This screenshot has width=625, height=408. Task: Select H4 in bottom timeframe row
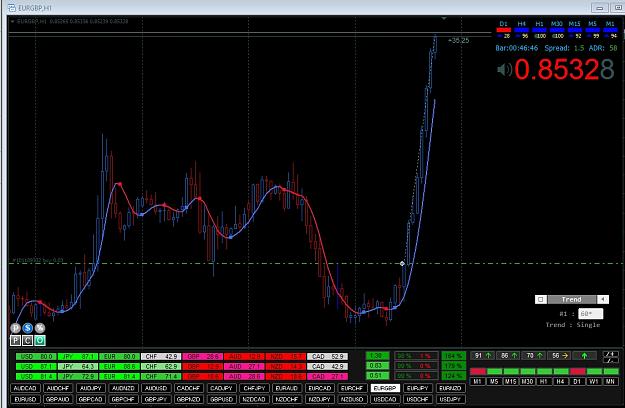(x=560, y=381)
